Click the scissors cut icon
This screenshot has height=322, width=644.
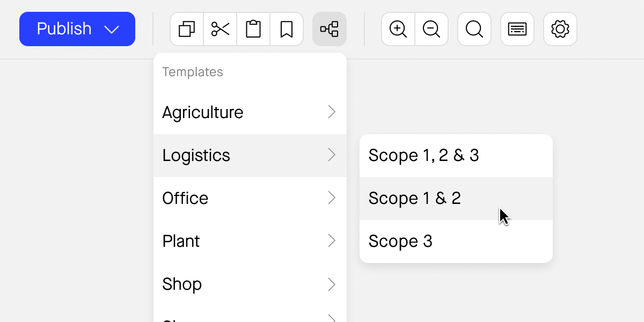[220, 29]
